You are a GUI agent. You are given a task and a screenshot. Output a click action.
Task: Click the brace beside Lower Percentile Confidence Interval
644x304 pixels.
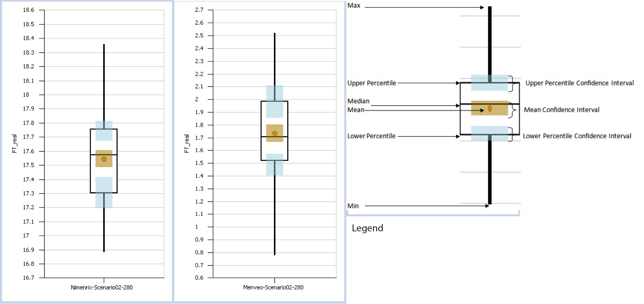511,135
